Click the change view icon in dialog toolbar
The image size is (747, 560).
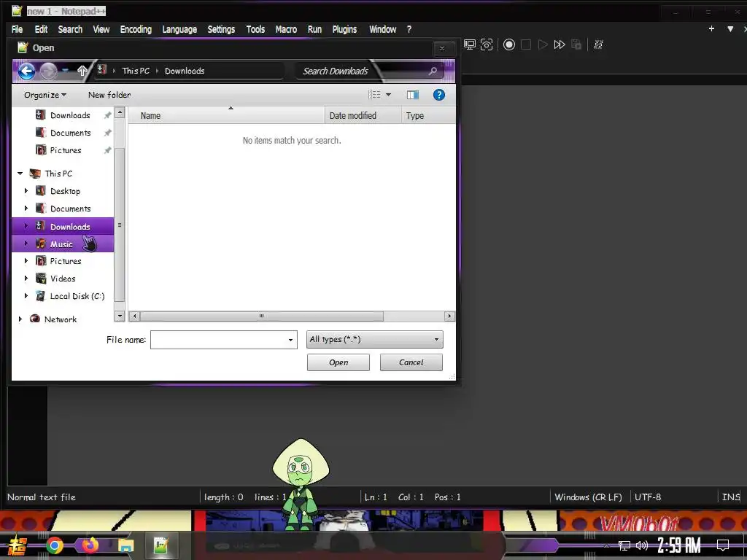(x=374, y=95)
